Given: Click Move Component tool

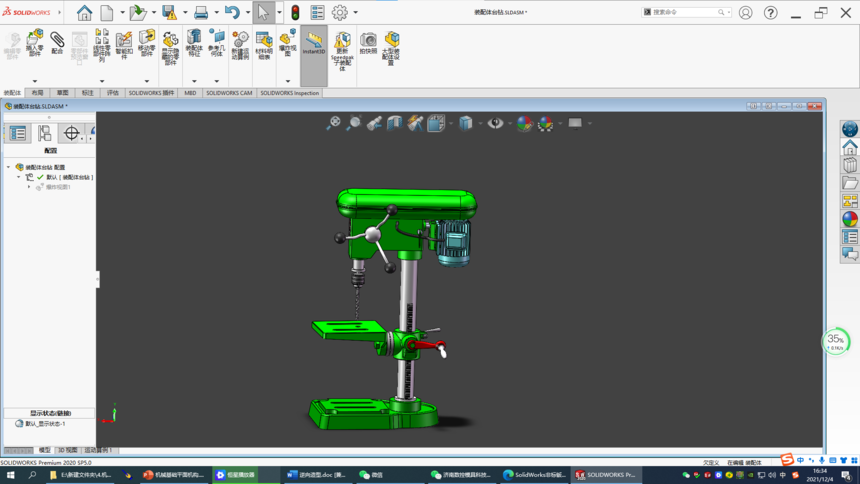Looking at the screenshot, I should [146, 43].
